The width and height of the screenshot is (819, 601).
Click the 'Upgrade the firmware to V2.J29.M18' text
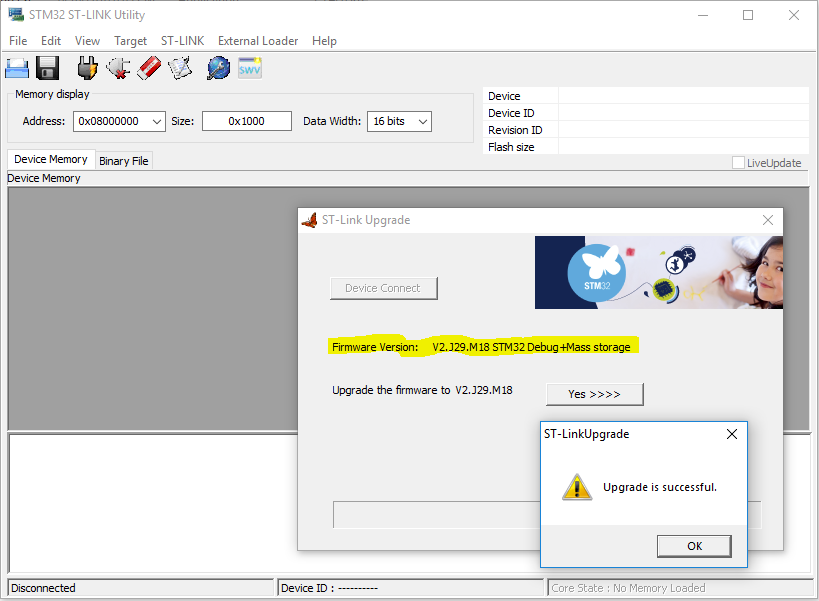coord(422,390)
